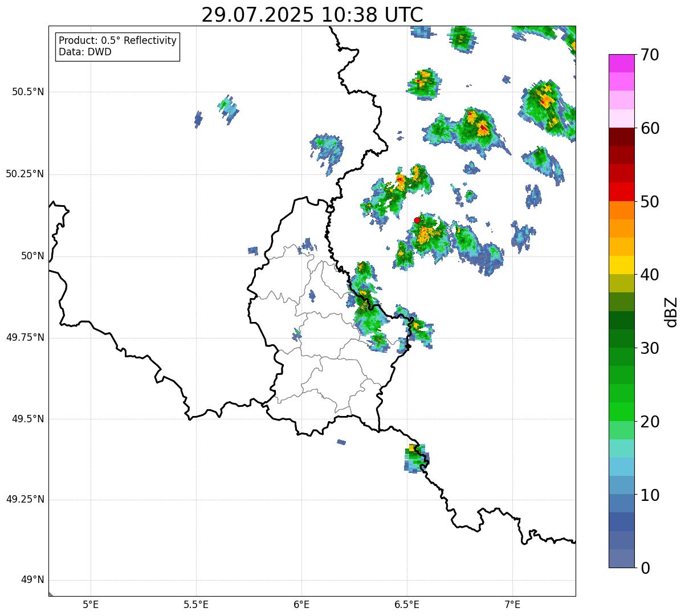The width and height of the screenshot is (685, 616).
Task: Pick the dark maroon segment below 60 dBZ
Action: coord(622,137)
